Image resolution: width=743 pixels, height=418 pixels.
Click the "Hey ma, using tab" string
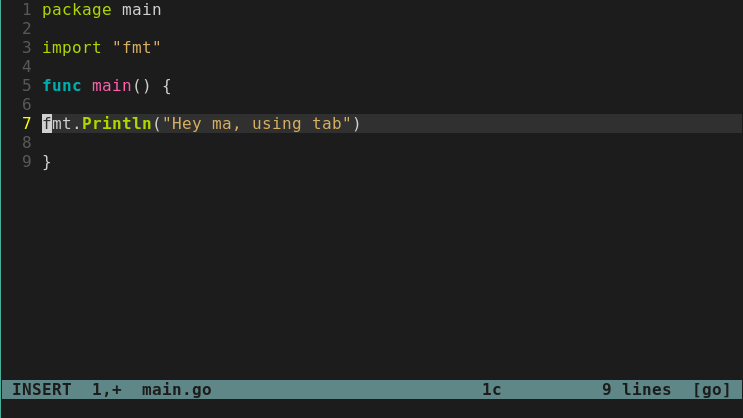pyautogui.click(x=256, y=124)
